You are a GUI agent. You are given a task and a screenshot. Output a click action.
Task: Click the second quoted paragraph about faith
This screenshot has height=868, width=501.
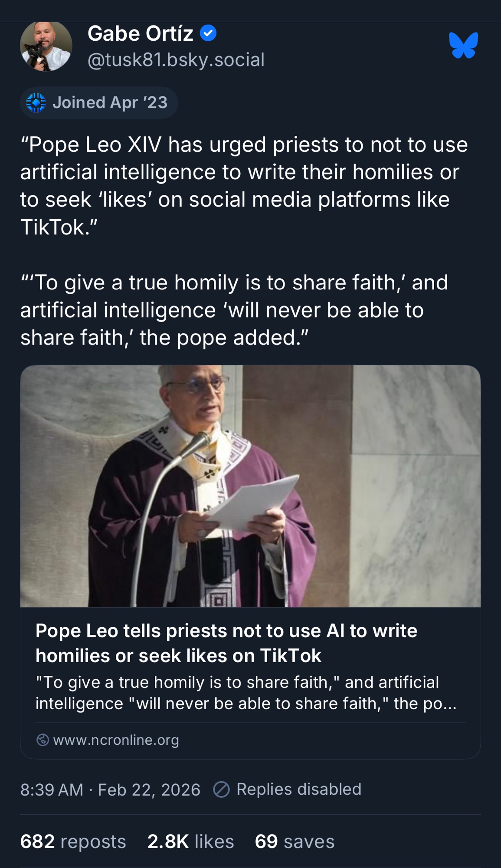coord(234,310)
